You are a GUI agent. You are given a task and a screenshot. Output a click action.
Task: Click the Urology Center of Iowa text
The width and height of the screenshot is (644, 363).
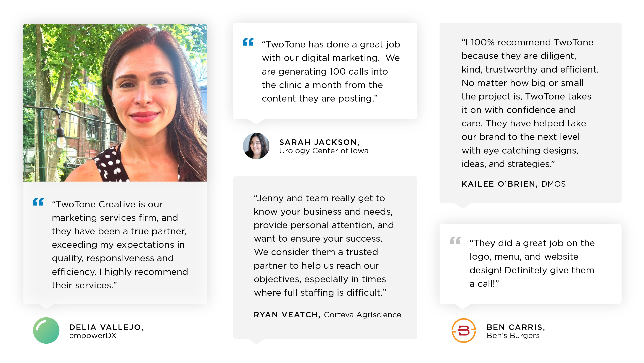324,151
